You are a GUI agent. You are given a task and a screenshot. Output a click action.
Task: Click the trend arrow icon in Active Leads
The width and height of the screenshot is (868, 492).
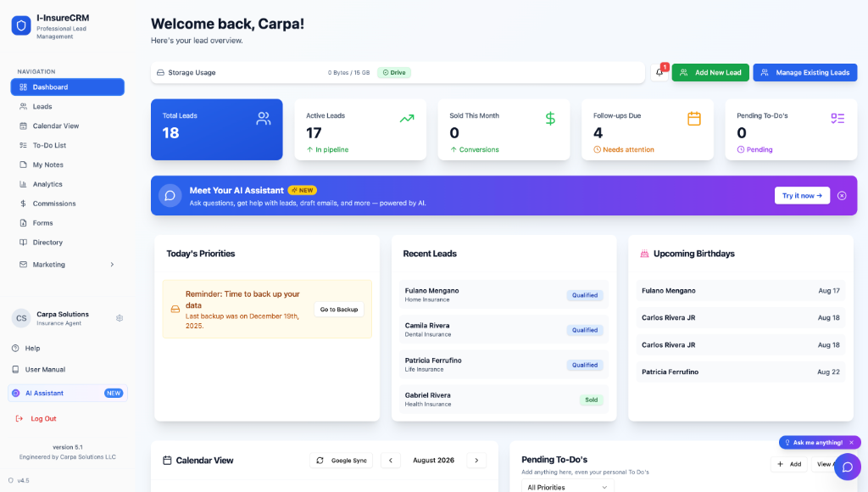[x=407, y=118]
